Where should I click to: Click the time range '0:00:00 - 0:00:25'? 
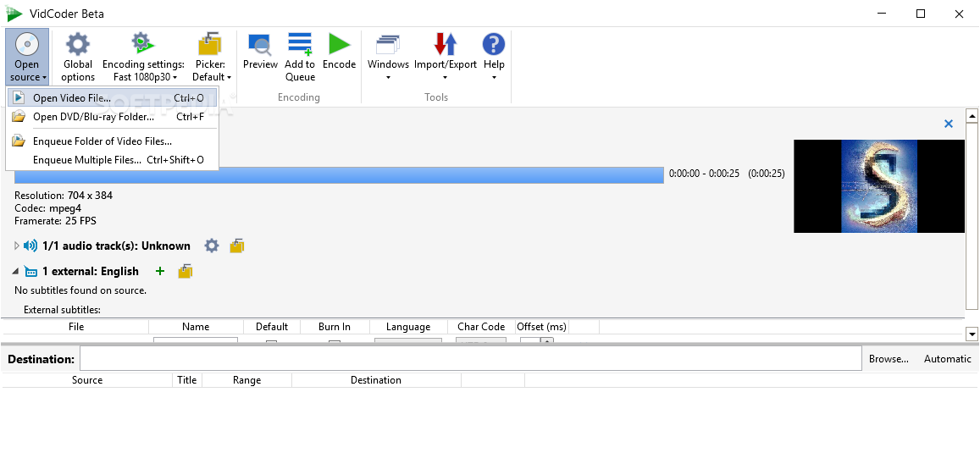coord(705,174)
